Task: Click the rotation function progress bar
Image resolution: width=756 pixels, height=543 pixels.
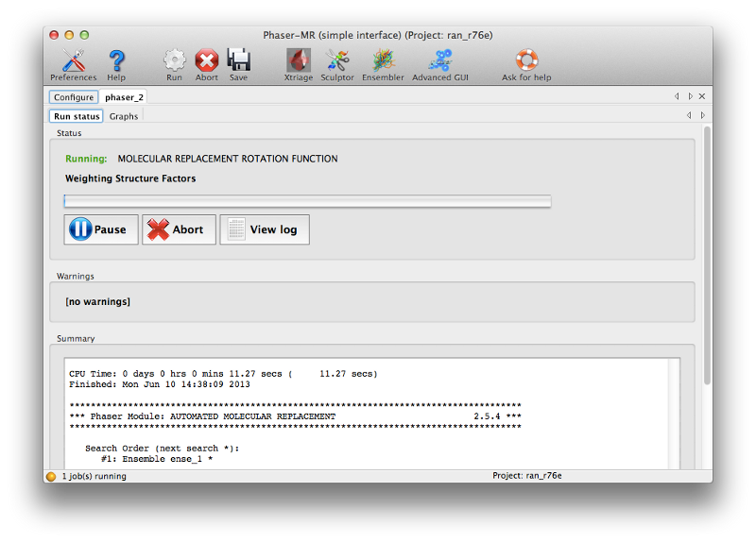Action: [x=307, y=201]
